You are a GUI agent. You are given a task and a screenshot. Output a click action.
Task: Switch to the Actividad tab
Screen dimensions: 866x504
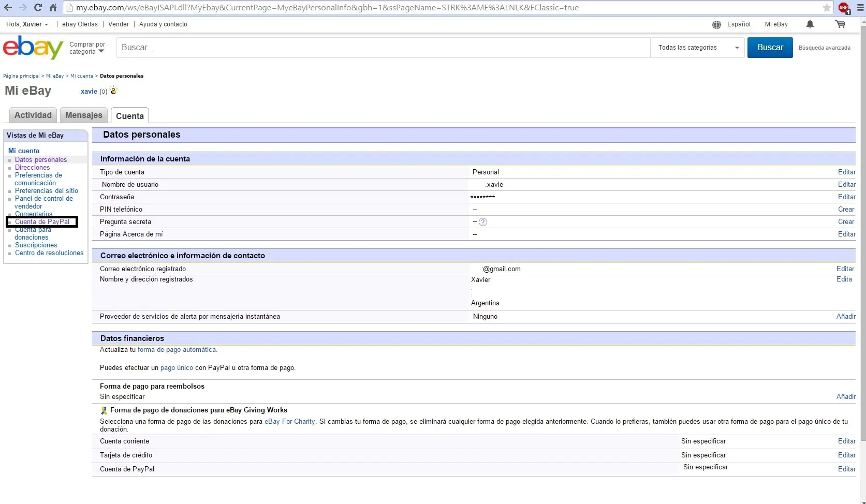(33, 115)
